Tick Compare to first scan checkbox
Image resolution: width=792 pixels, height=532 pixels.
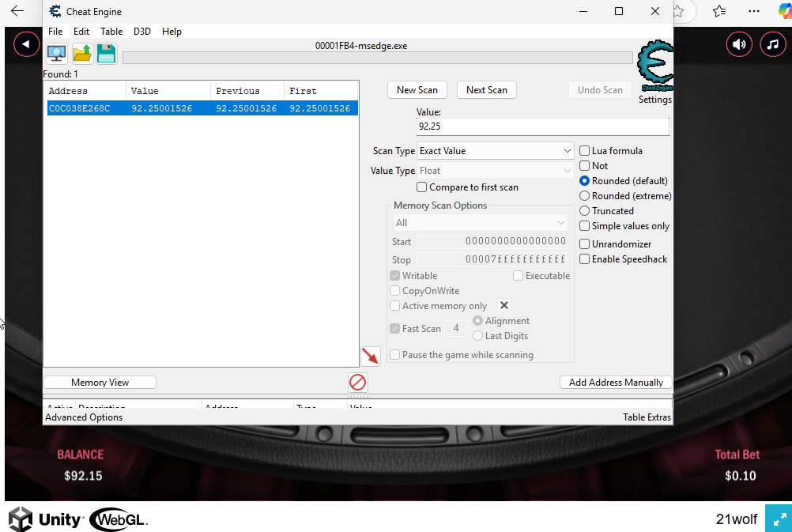coord(422,187)
